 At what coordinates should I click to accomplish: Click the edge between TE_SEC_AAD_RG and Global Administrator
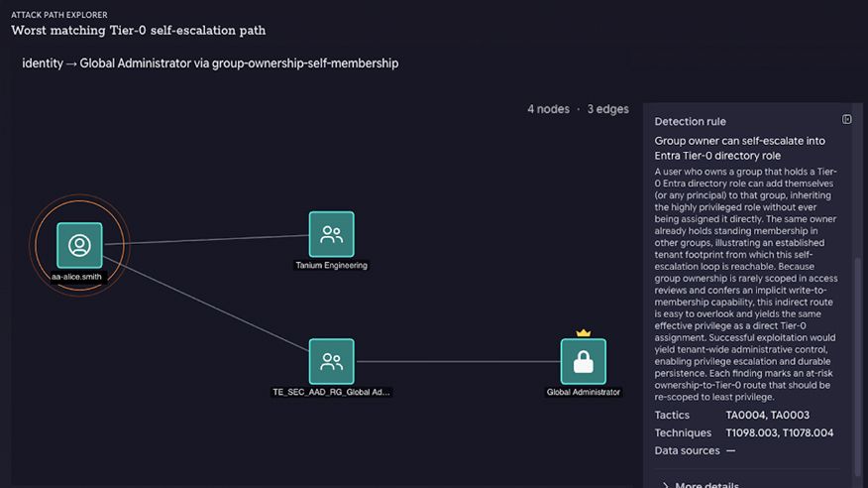click(x=457, y=362)
